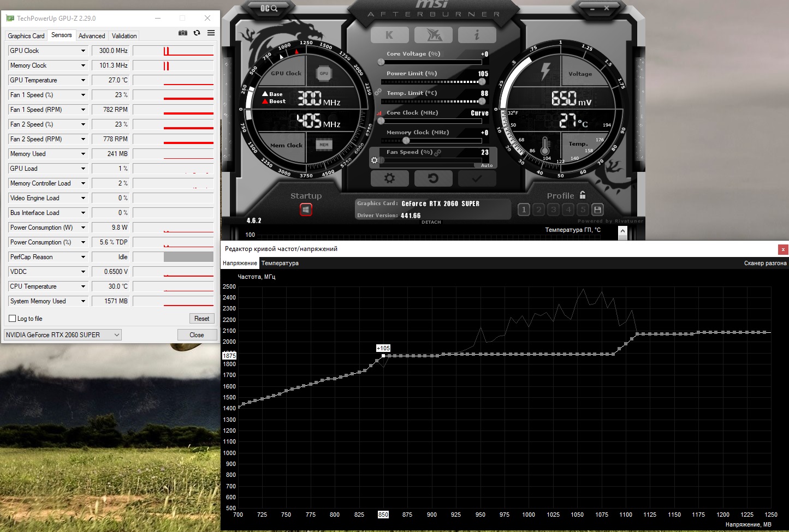This screenshot has height=532, width=789.
Task: Open the Advanced tab in GPU-Z
Action: pyautogui.click(x=92, y=36)
